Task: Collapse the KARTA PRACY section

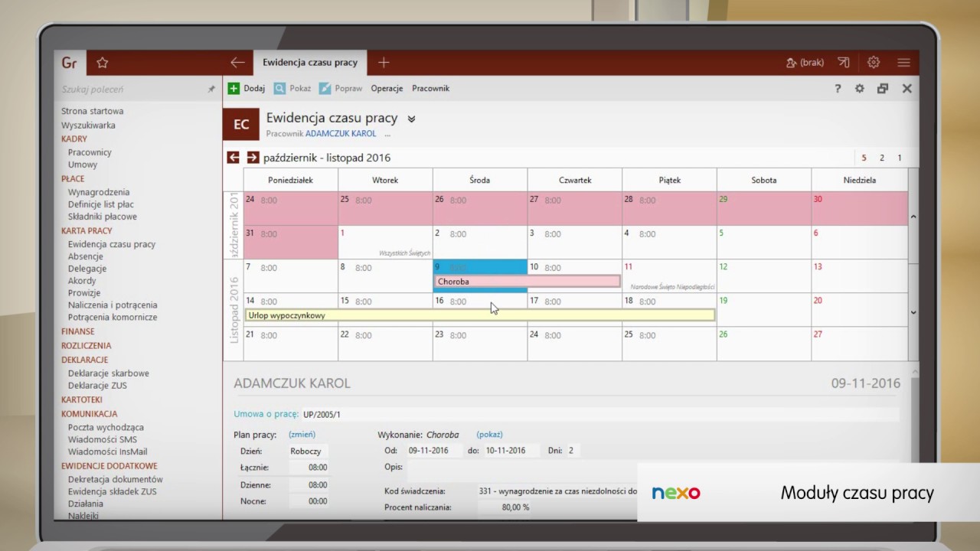Action: 87,230
